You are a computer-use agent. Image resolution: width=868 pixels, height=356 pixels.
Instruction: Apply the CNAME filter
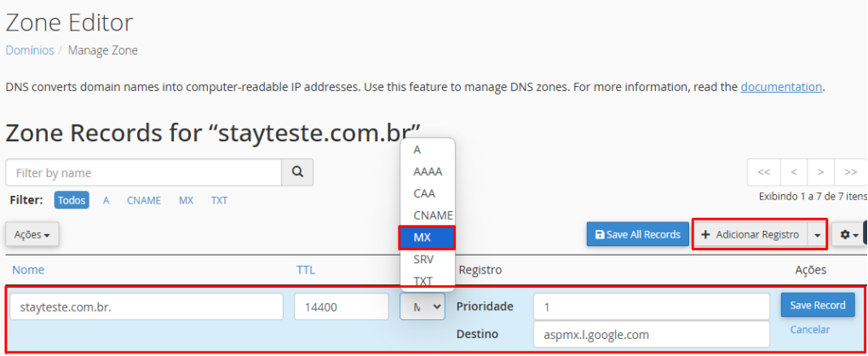(144, 200)
